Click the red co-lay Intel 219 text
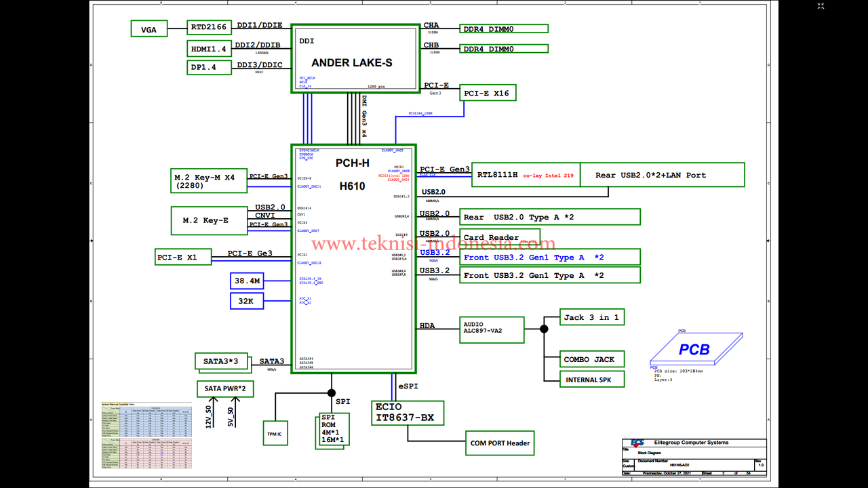 point(548,176)
